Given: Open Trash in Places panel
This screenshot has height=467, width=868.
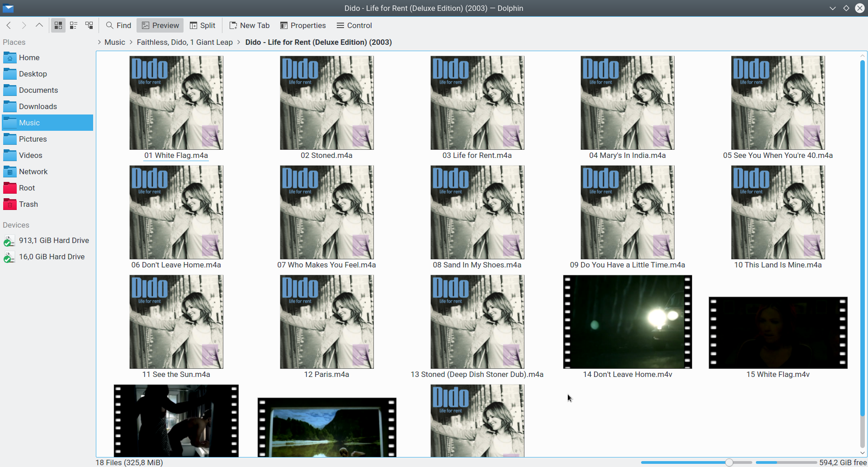Looking at the screenshot, I should (47, 204).
